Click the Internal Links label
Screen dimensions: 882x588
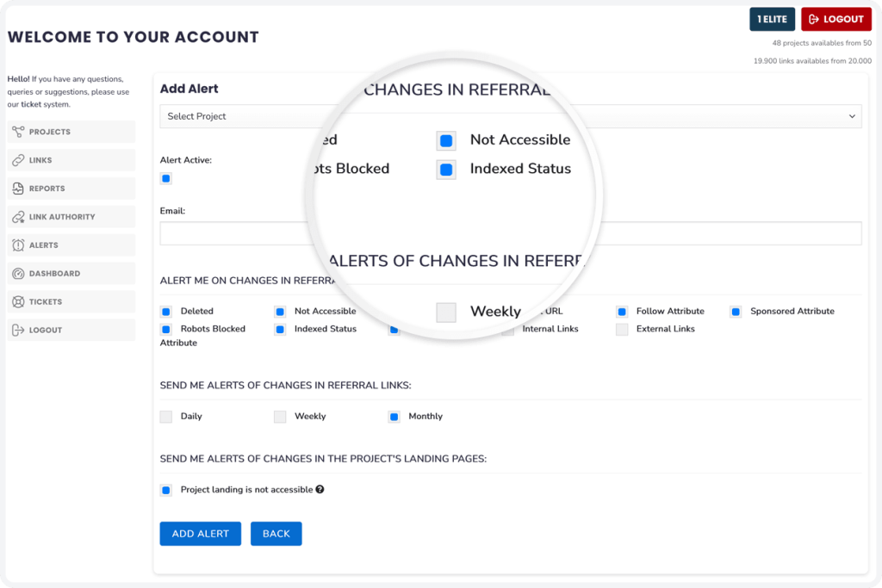[550, 329]
